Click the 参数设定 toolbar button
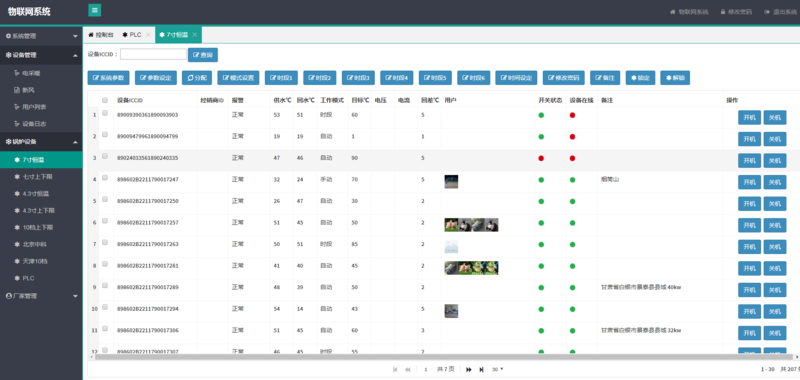This screenshot has height=380, width=800. 156,78
